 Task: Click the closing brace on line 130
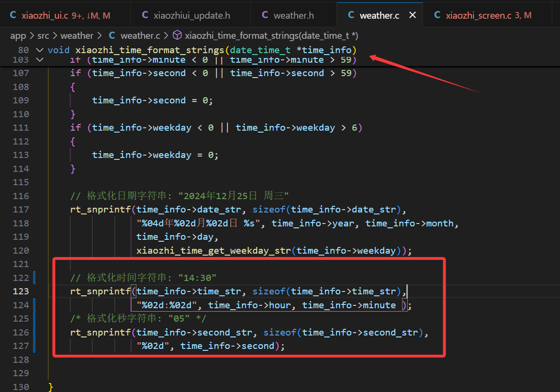[50, 387]
